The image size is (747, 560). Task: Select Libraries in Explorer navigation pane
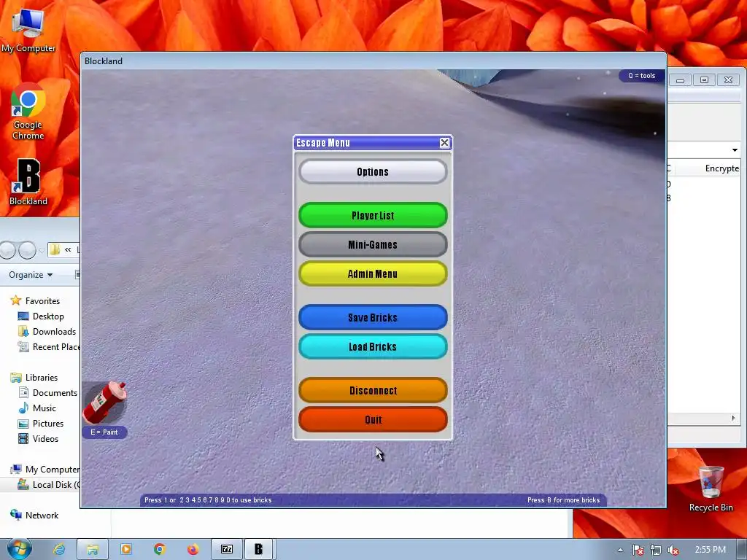[42, 378]
